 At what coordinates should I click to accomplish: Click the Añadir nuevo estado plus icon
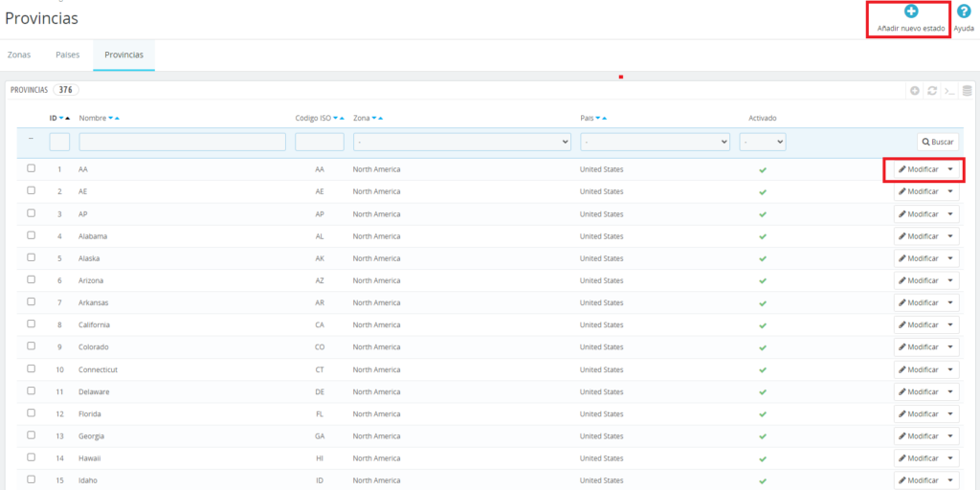tap(911, 12)
